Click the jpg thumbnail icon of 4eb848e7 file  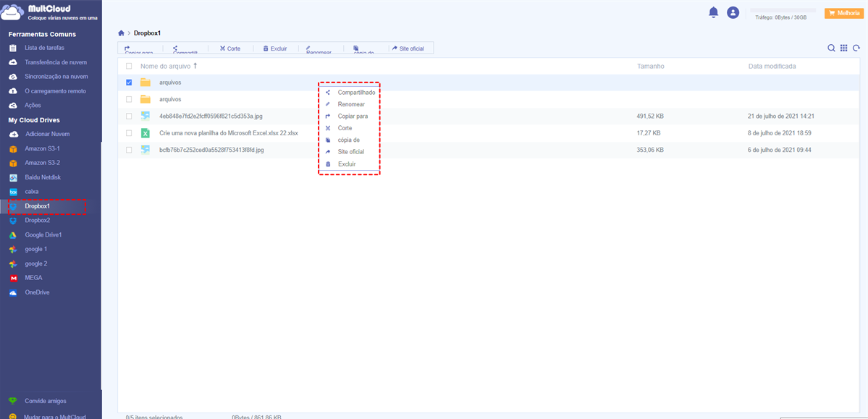[x=145, y=117]
